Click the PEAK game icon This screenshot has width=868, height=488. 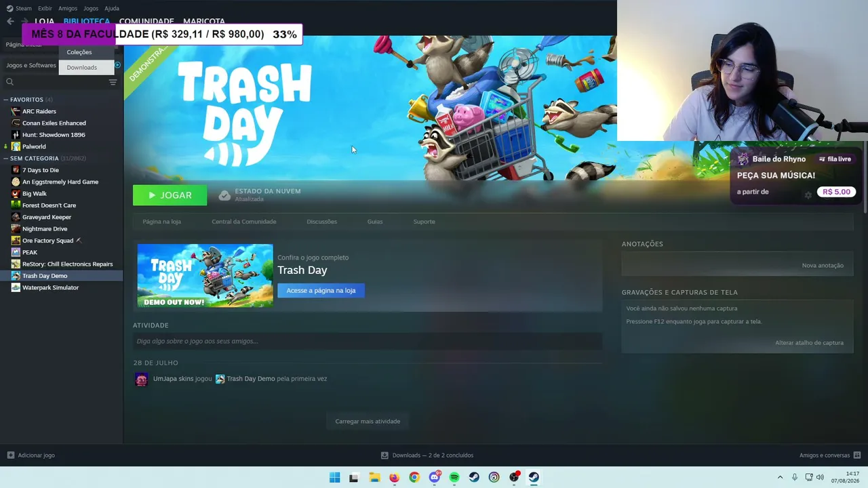[x=16, y=252]
